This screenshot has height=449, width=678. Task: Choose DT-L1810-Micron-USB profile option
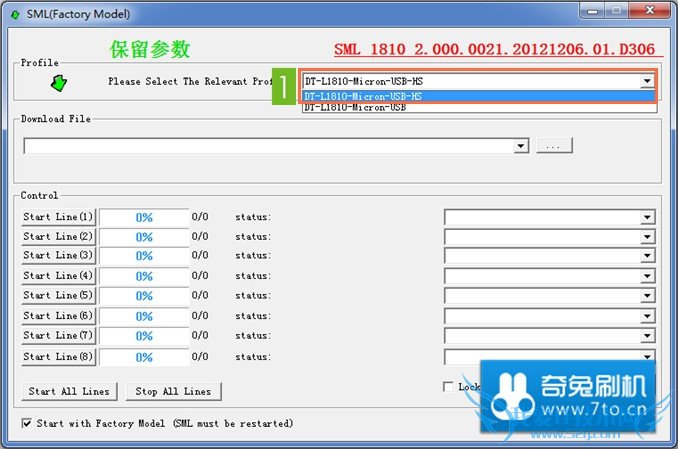point(479,107)
